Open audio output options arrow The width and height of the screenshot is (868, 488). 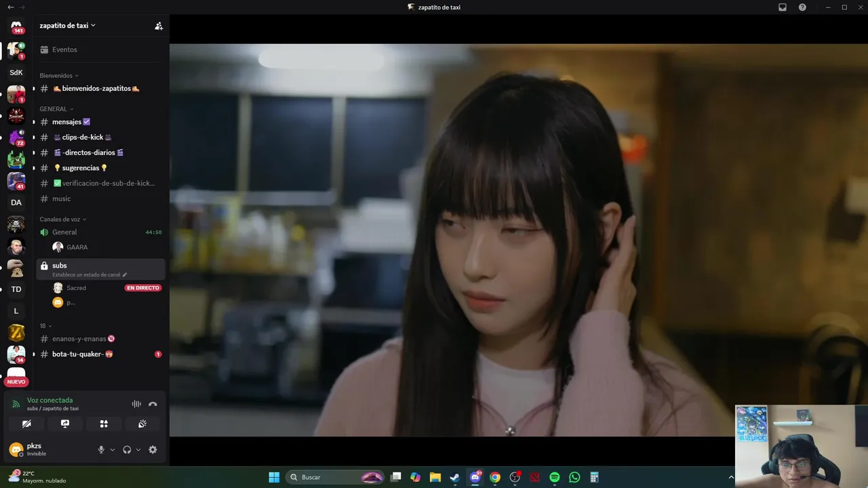138,449
